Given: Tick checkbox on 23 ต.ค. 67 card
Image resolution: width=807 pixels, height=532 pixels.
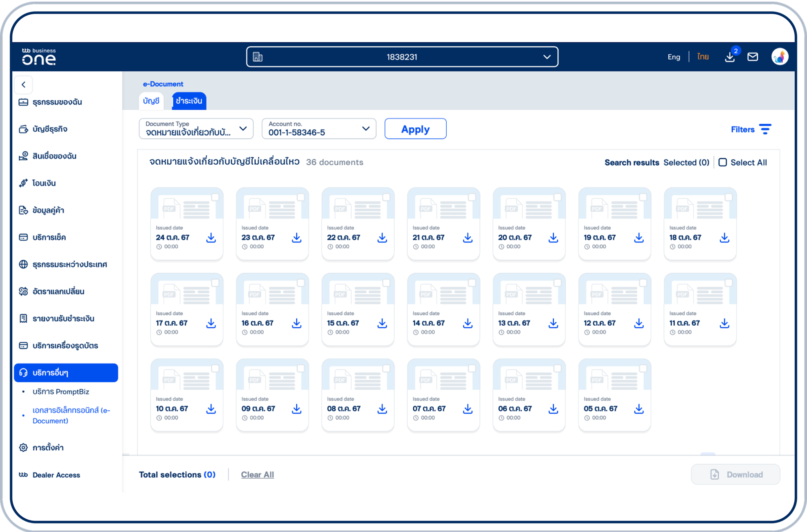Looking at the screenshot, I should click(x=301, y=197).
